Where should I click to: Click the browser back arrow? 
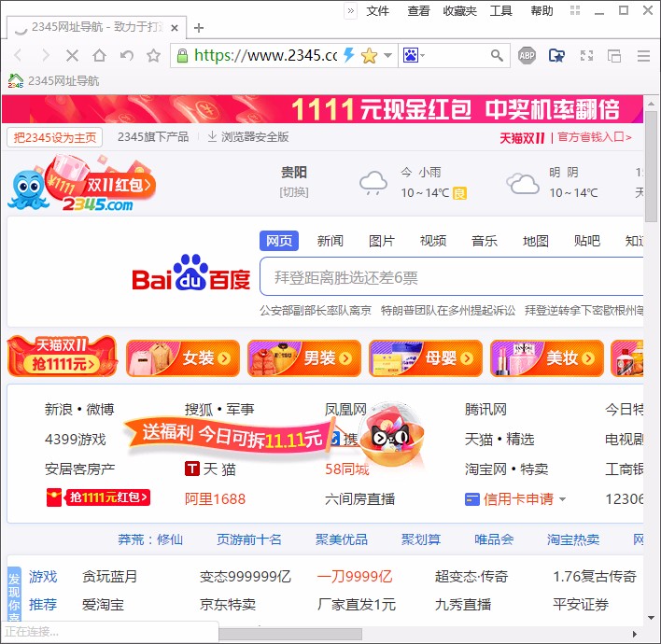(18, 55)
